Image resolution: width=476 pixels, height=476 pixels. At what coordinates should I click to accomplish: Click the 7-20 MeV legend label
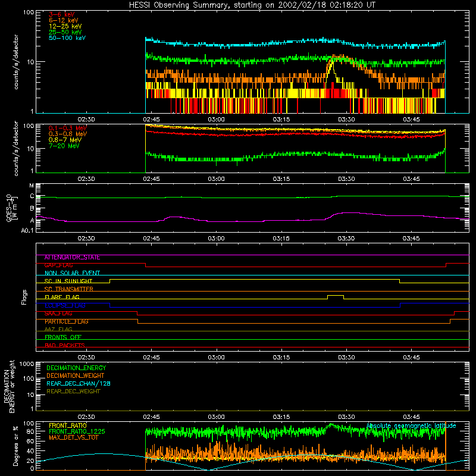(64, 146)
